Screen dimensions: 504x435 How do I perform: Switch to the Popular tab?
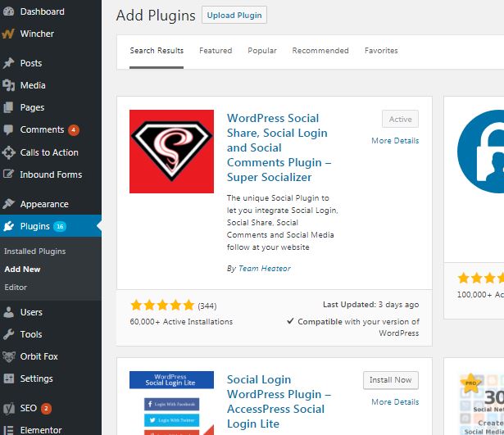pyautogui.click(x=262, y=51)
